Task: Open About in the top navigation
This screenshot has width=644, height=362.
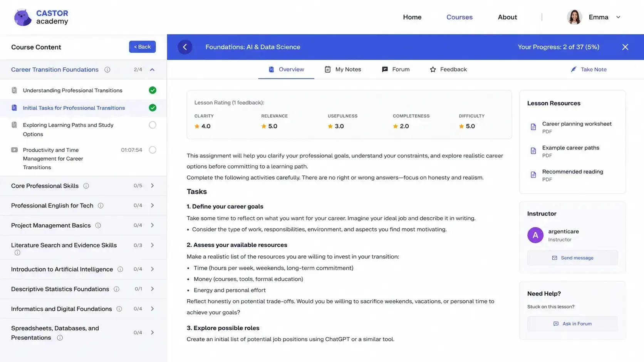Action: tap(507, 17)
